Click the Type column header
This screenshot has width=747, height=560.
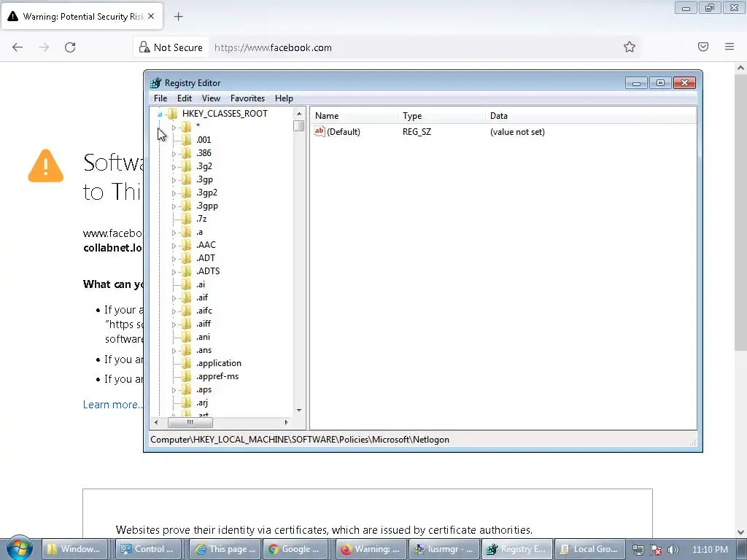441,116
